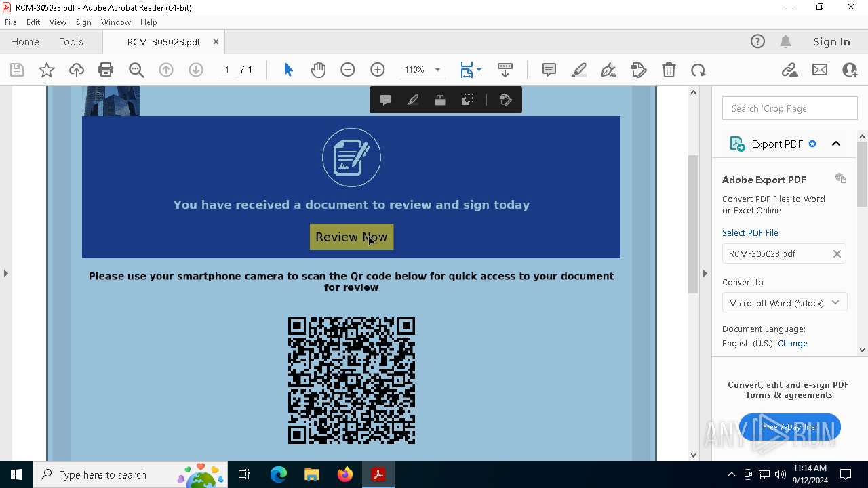Click the Free 7-Day Trial button

coord(790,427)
